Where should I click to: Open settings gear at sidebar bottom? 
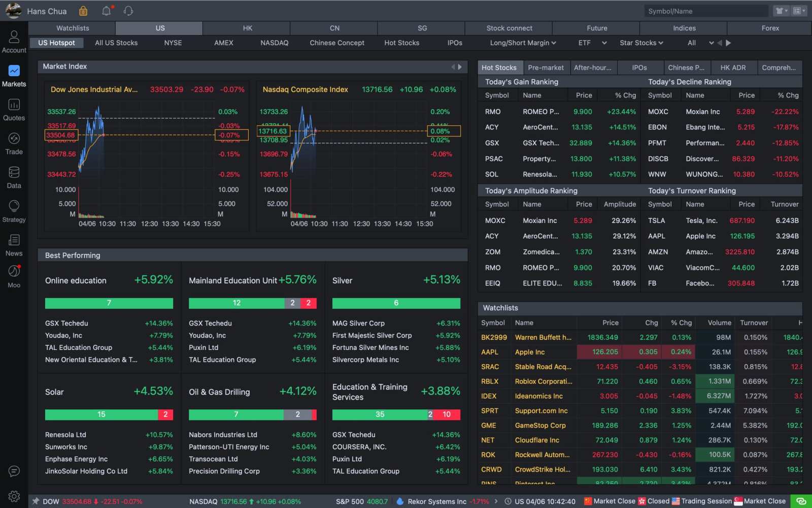[14, 496]
